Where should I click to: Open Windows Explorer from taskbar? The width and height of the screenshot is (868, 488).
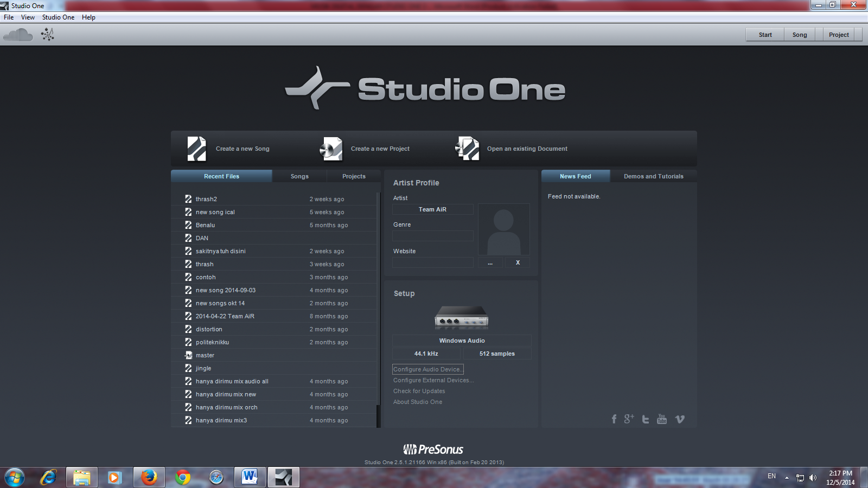82,478
